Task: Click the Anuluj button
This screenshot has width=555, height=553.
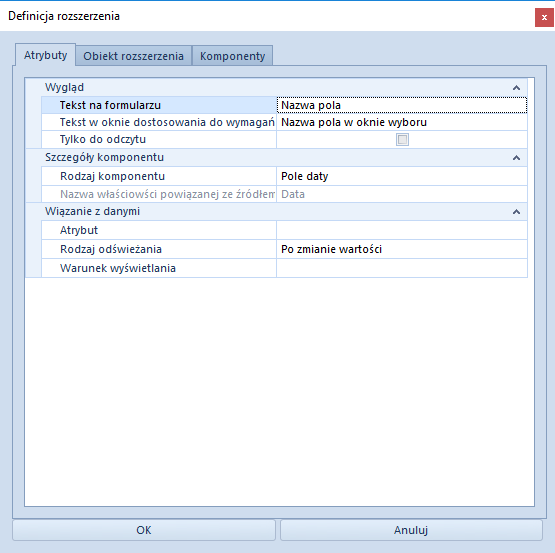Action: pyautogui.click(x=411, y=530)
